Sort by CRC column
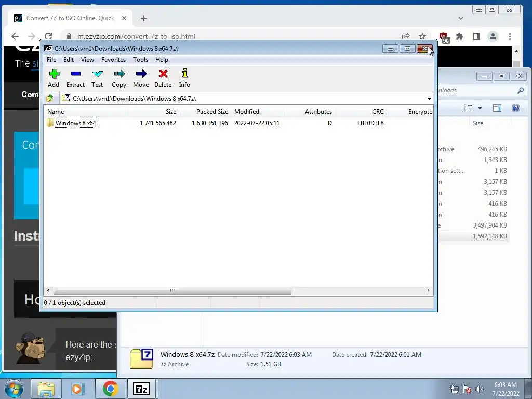This screenshot has height=399, width=532. [361, 112]
